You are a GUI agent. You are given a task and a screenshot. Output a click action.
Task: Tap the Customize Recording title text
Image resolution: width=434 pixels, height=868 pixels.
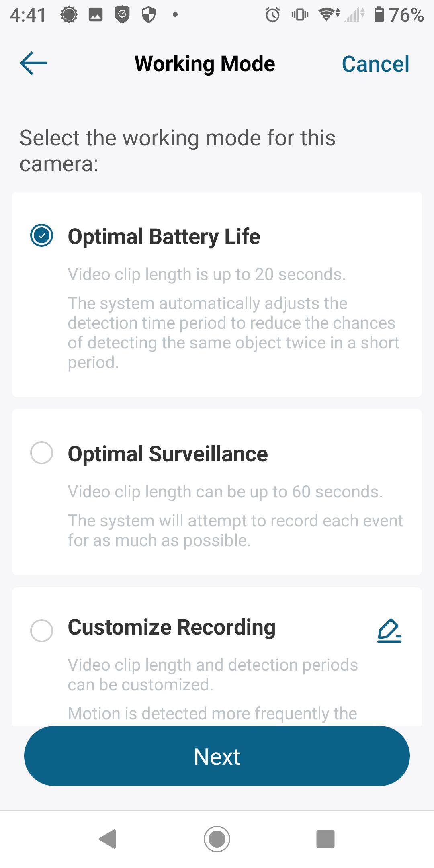[x=172, y=627]
